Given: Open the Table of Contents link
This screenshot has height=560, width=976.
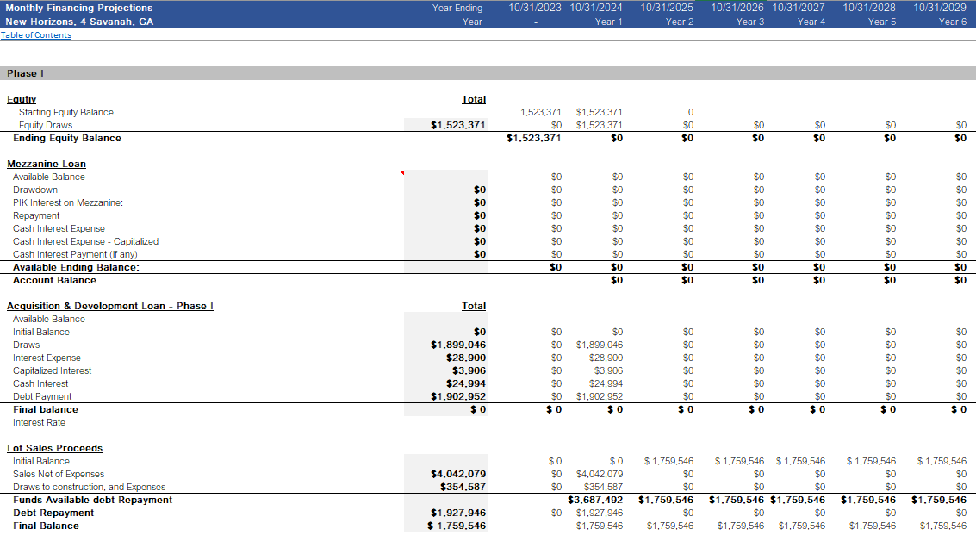Looking at the screenshot, I should pyautogui.click(x=36, y=35).
